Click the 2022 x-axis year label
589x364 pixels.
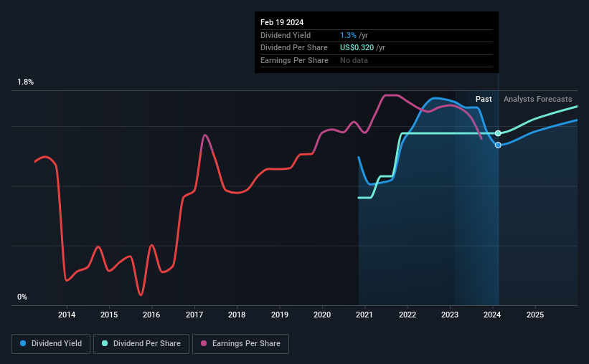[407, 315]
